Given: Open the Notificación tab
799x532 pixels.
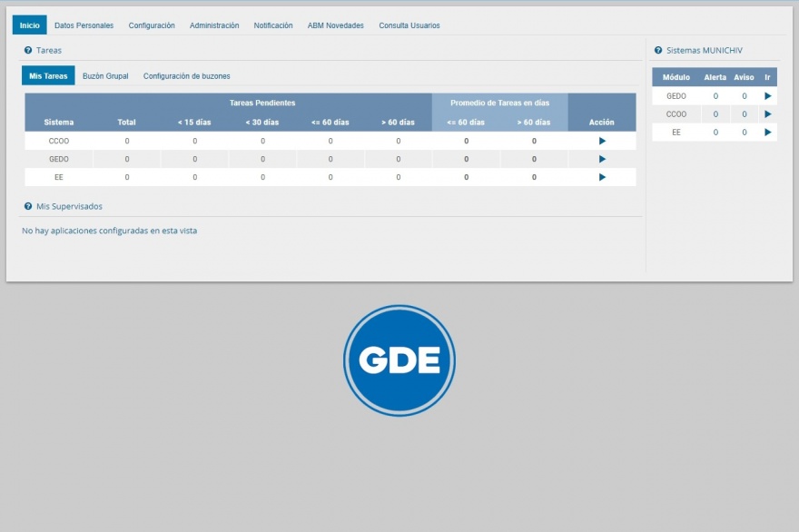Looking at the screenshot, I should point(273,25).
